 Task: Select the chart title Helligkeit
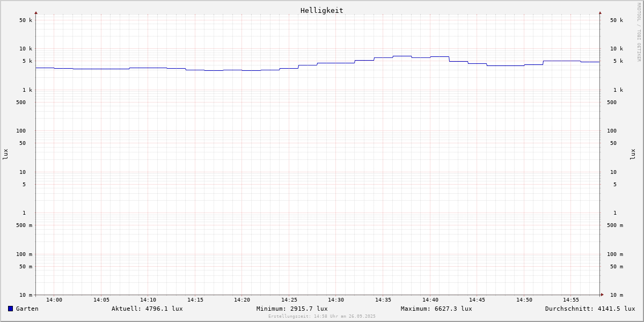pyautogui.click(x=321, y=10)
